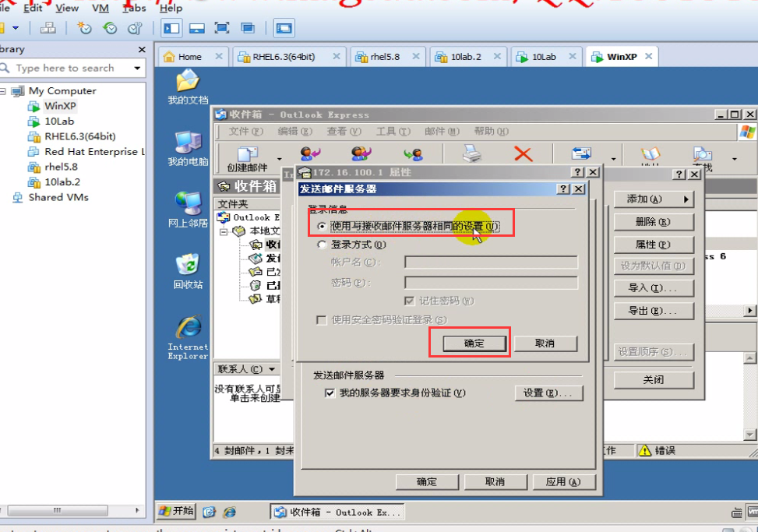Click the library horizontal scrollbar thumb
758x532 pixels.
57,510
